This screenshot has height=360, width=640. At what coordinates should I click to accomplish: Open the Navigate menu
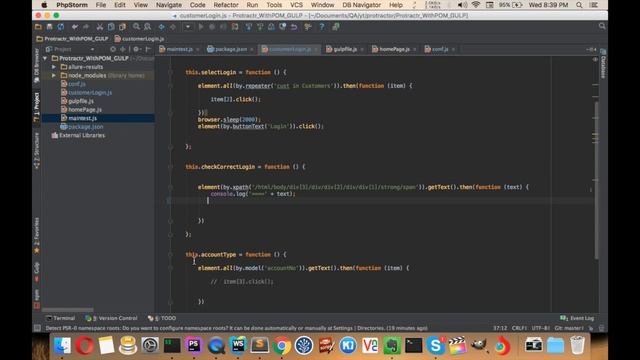169,5
